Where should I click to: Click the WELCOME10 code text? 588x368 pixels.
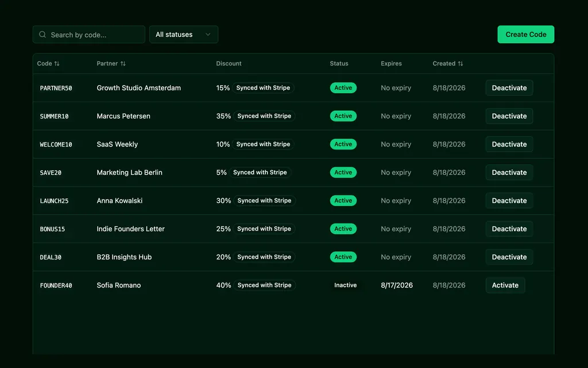click(56, 144)
